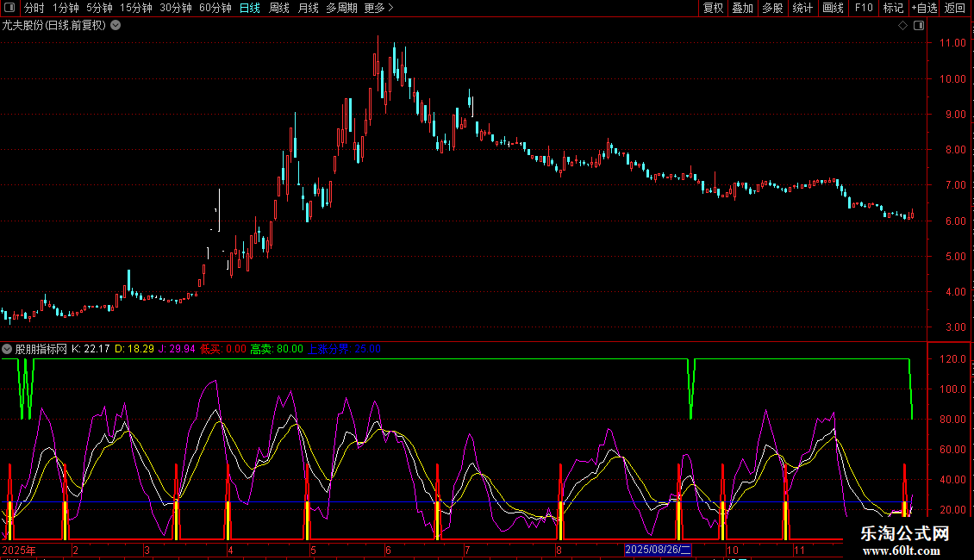The height and width of the screenshot is (560, 974).
Task: Toggle the right side panel icon
Action: (x=919, y=26)
